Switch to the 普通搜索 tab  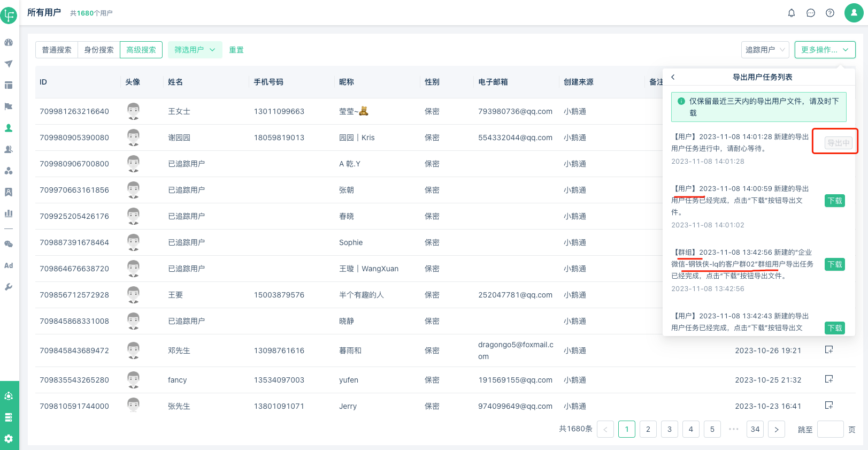(x=57, y=50)
